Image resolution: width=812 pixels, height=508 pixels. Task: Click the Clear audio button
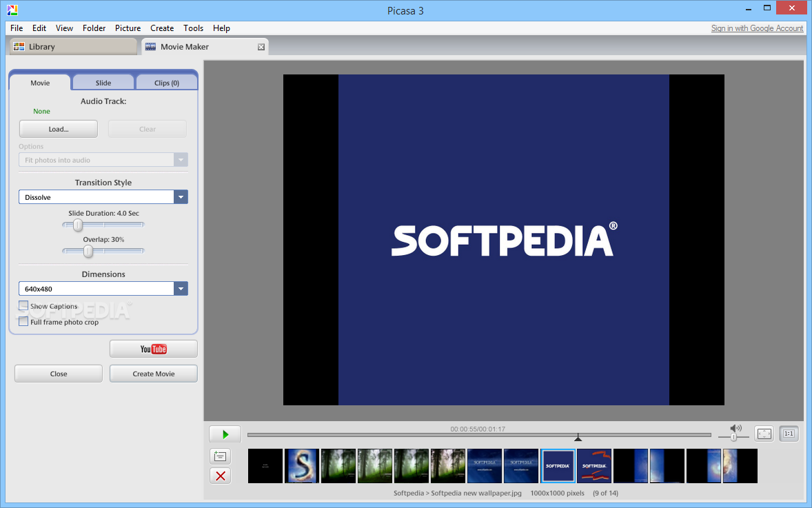pyautogui.click(x=147, y=129)
